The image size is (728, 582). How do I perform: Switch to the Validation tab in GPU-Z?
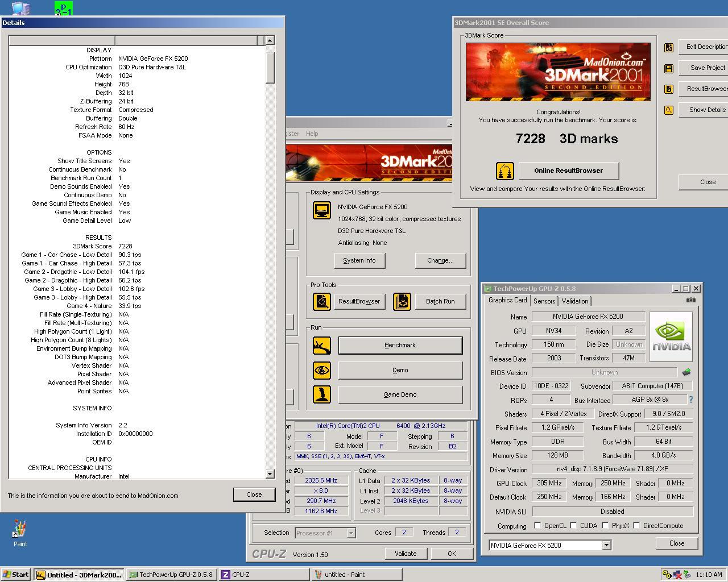[575, 301]
